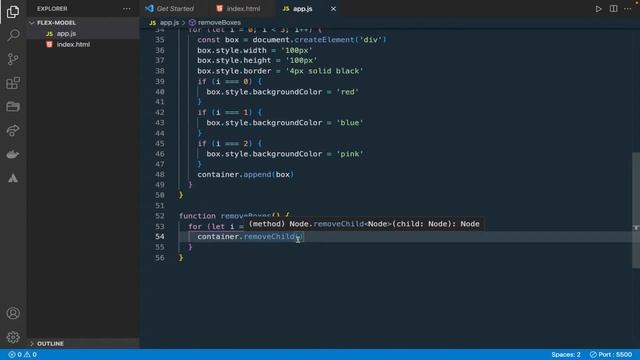The height and width of the screenshot is (360, 640).
Task: Open Source Control view
Action: (13, 59)
